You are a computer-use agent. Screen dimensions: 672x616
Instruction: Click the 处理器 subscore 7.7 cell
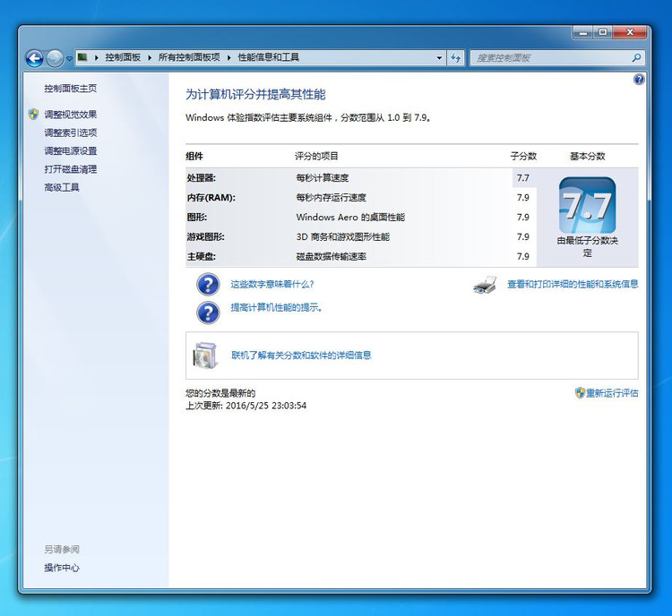[x=523, y=178]
